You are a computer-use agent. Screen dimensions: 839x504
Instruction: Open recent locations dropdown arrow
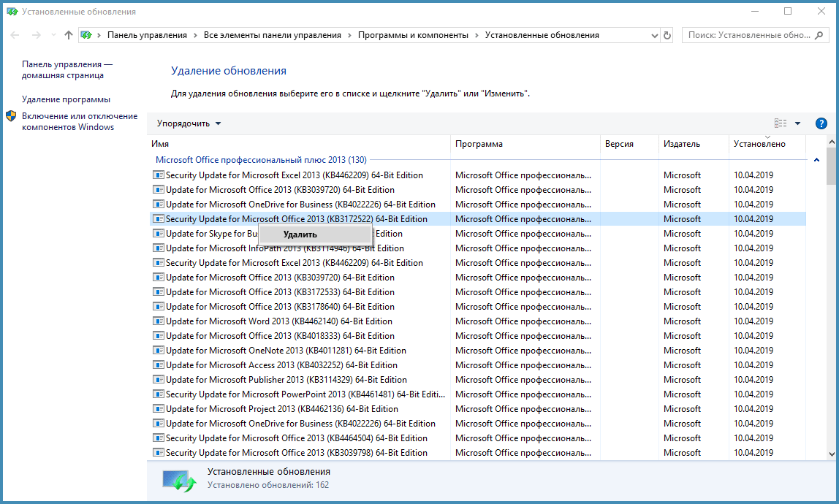pyautogui.click(x=53, y=35)
